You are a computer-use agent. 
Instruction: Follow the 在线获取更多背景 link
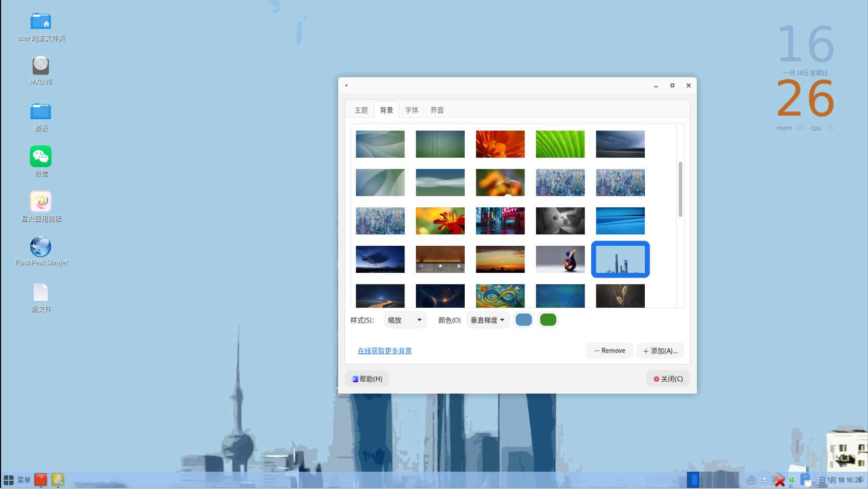(x=385, y=351)
